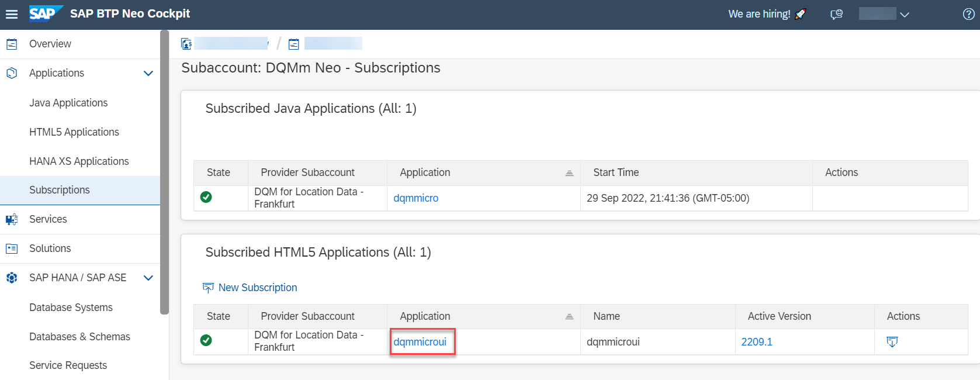
Task: Open the hamburger navigation menu
Action: [12, 14]
